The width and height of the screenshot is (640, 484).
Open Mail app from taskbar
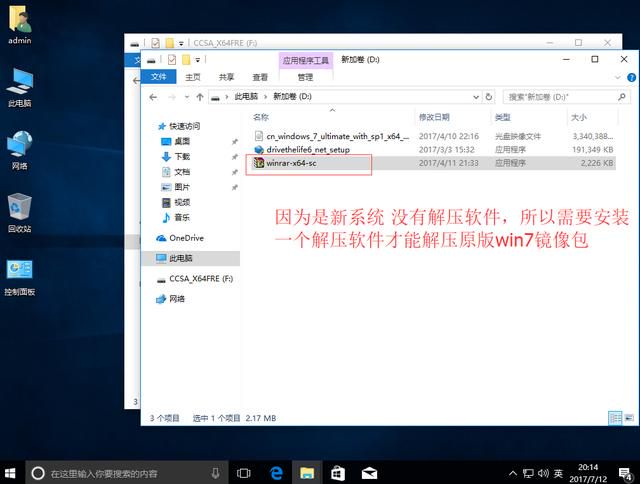[369, 473]
